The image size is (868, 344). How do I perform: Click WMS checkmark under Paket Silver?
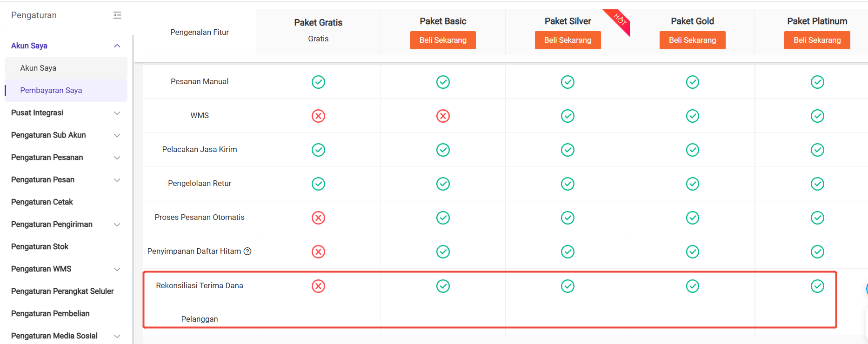pyautogui.click(x=568, y=116)
